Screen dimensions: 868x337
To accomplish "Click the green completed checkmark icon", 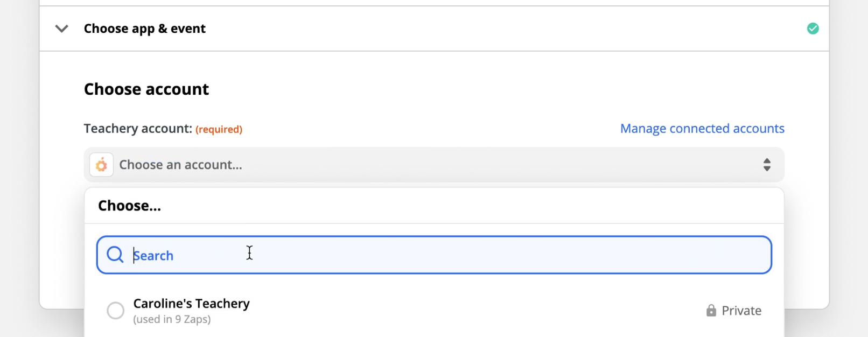I will 813,29.
